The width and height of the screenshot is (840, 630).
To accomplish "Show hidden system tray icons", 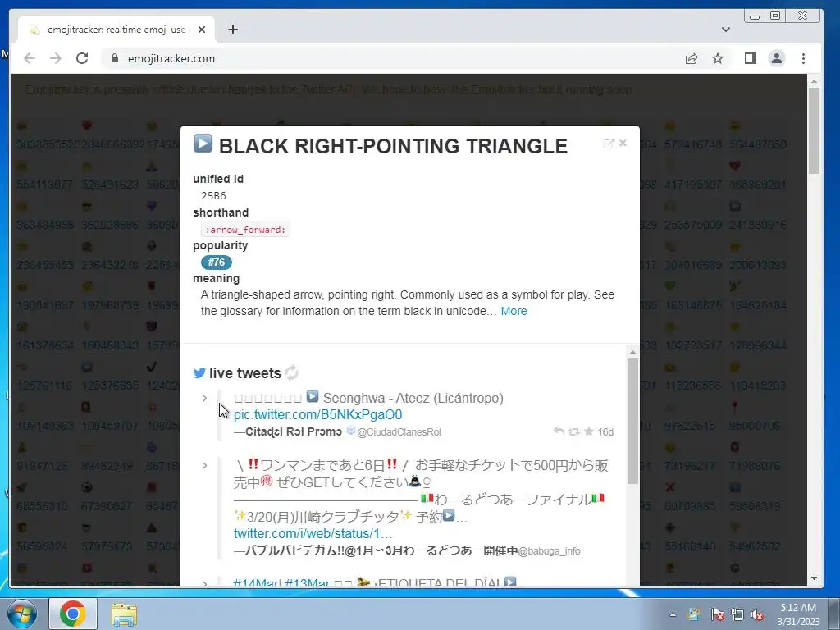I will point(673,614).
